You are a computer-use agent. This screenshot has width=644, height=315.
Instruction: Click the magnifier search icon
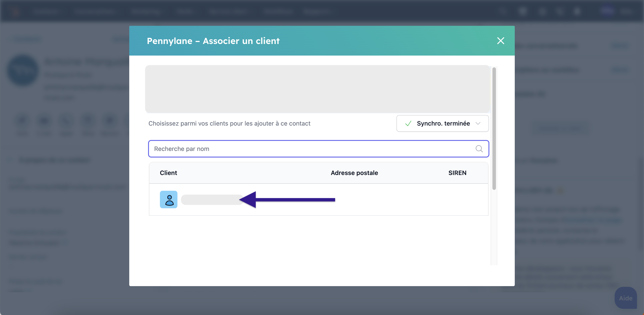click(479, 149)
